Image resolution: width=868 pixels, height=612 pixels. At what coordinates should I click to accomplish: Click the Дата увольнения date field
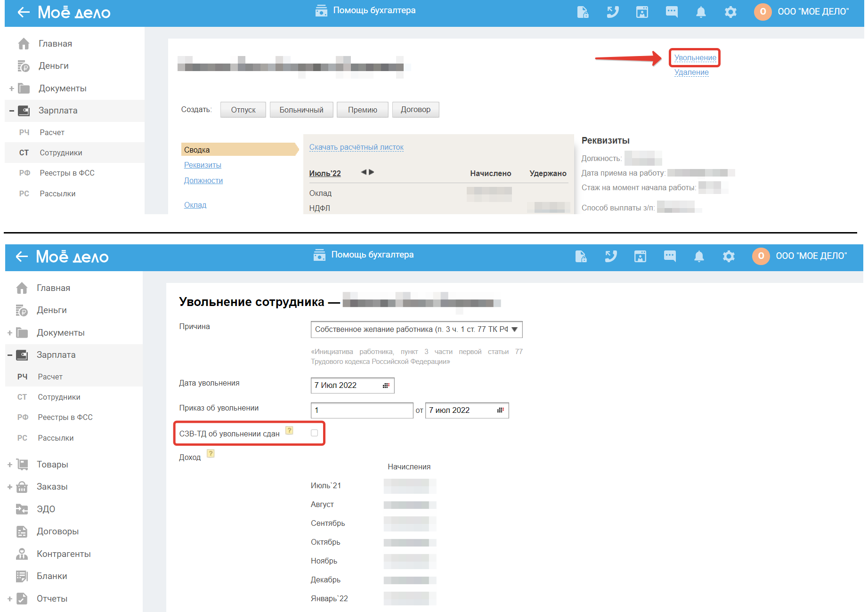[353, 386]
